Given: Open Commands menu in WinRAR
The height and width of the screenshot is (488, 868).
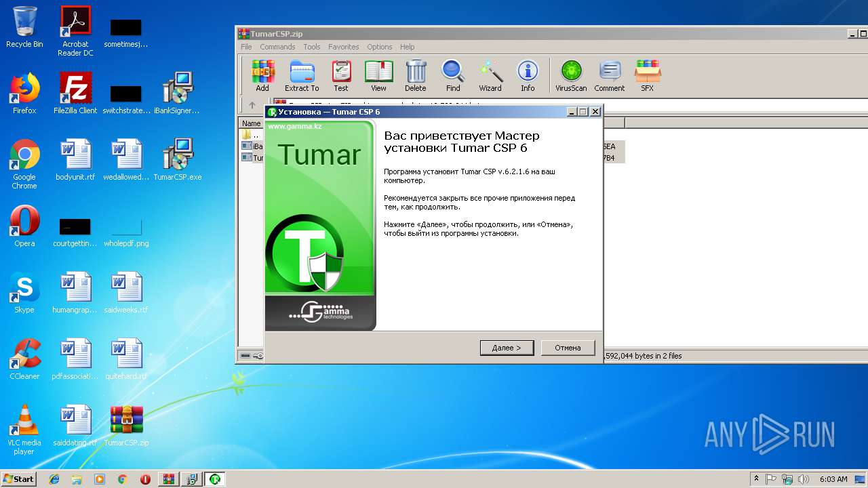Looking at the screenshot, I should [x=277, y=47].
